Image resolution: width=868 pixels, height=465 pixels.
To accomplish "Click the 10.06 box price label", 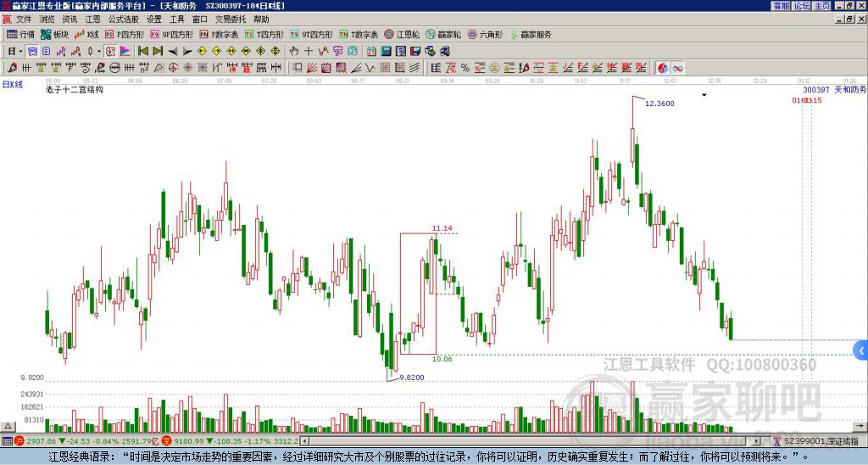I will [442, 359].
